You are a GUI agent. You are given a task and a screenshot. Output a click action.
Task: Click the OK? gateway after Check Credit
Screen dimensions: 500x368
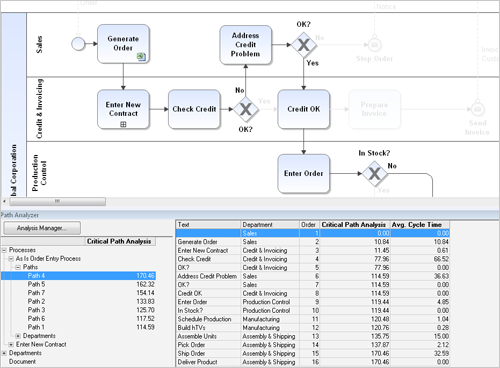point(246,109)
